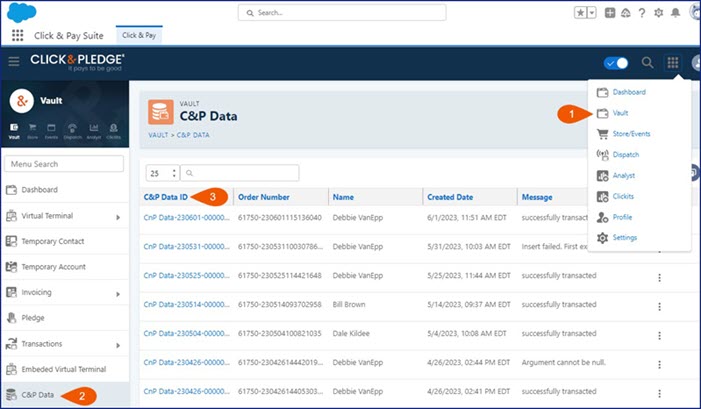Sort by Name column header

pyautogui.click(x=343, y=197)
